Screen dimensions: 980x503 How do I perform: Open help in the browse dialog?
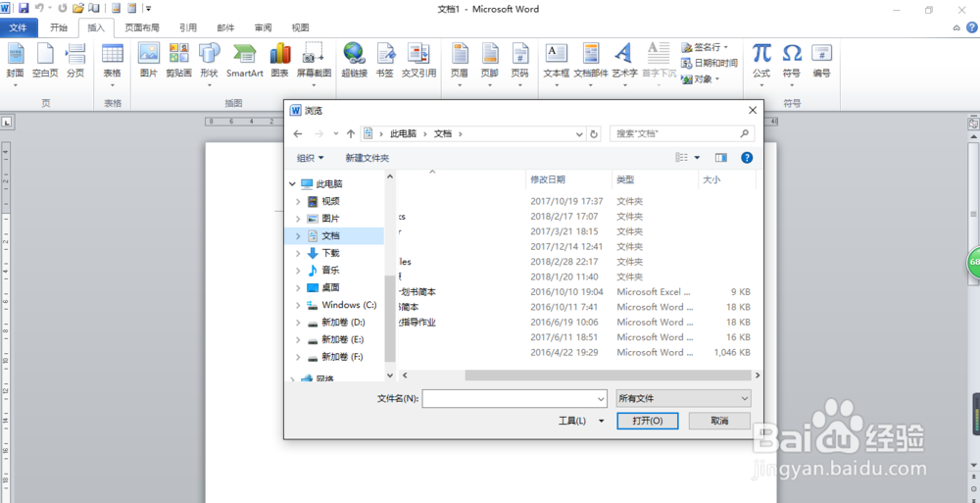pyautogui.click(x=746, y=158)
